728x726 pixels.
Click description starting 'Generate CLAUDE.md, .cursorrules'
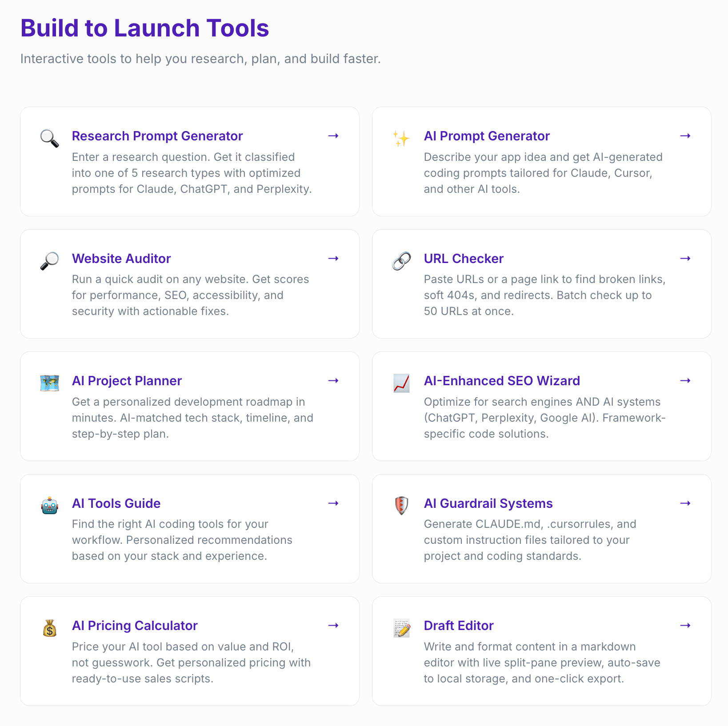tap(530, 540)
